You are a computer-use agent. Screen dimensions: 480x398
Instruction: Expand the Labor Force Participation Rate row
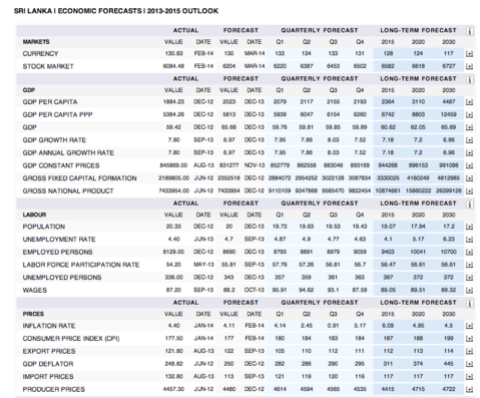pos(469,265)
